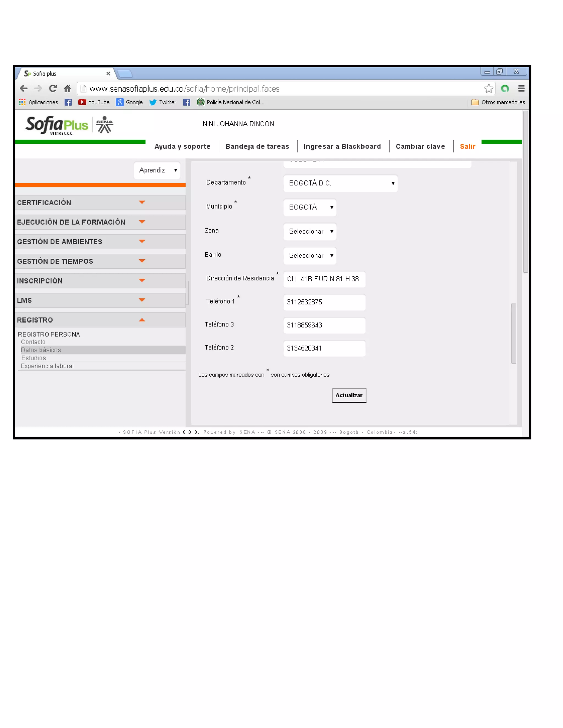The width and height of the screenshot is (563, 728).
Task: Open the Chrome hamburger menu icon
Action: click(x=521, y=88)
